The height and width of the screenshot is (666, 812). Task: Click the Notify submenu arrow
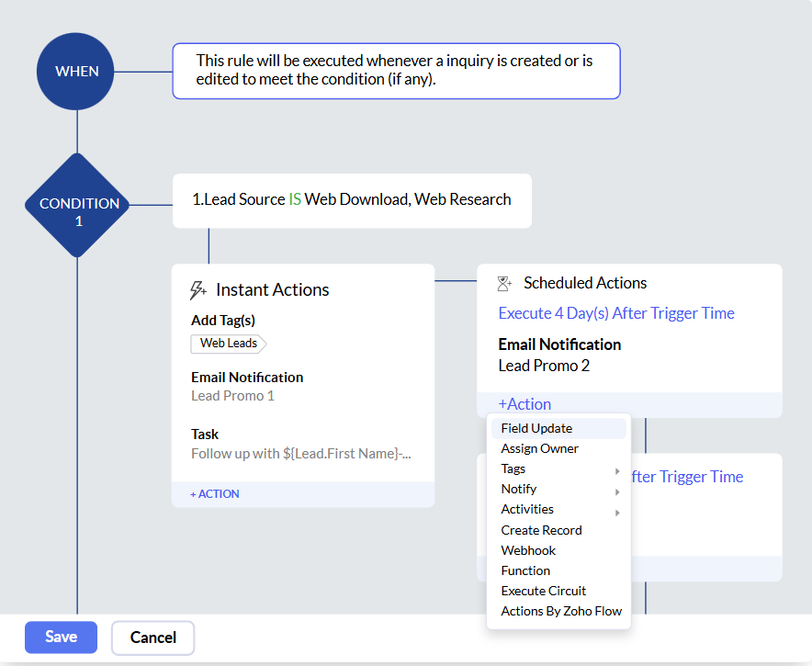617,492
